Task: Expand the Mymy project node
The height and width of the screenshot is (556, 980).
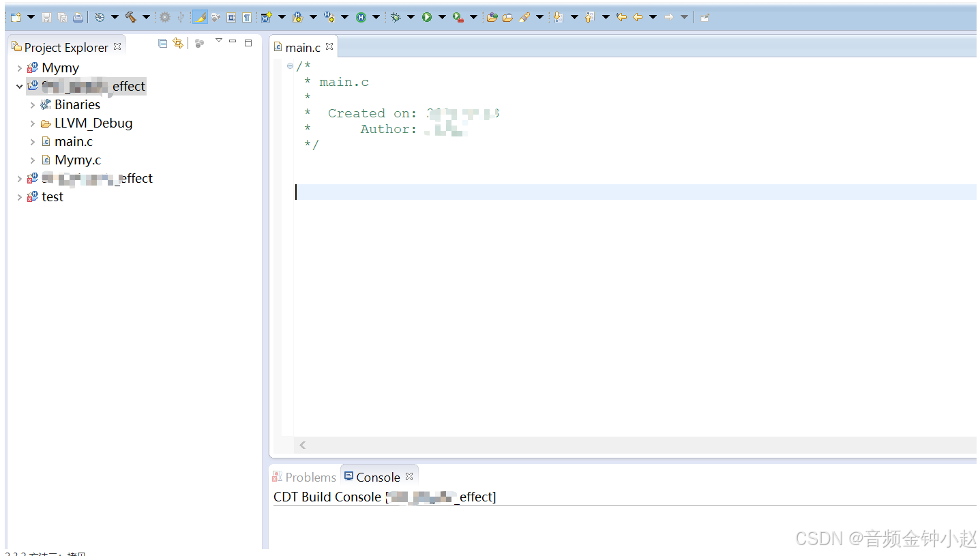Action: pyautogui.click(x=19, y=68)
